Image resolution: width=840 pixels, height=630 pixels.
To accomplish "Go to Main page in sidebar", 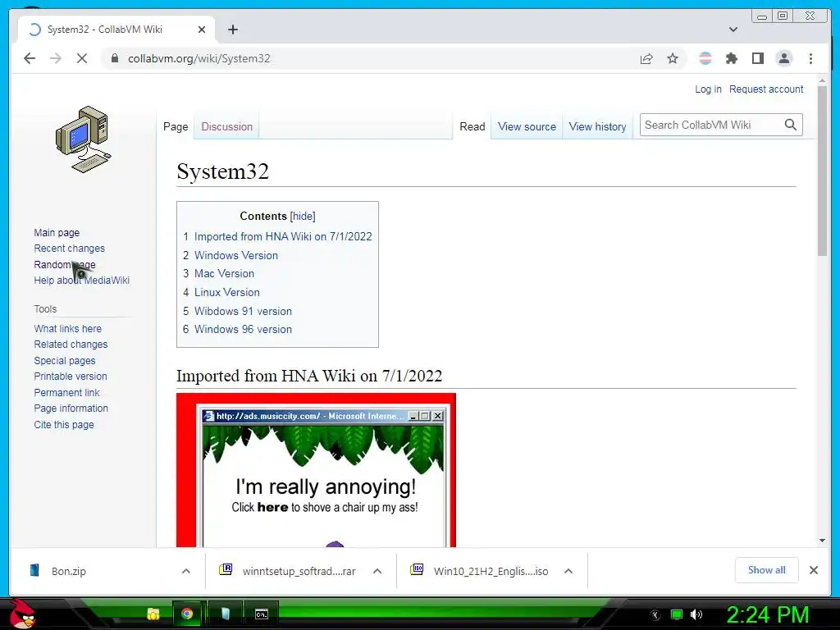I will [57, 232].
